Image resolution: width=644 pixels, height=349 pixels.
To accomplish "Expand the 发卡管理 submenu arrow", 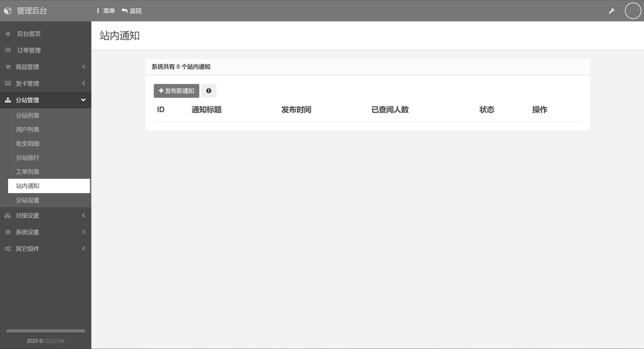I will pyautogui.click(x=84, y=83).
